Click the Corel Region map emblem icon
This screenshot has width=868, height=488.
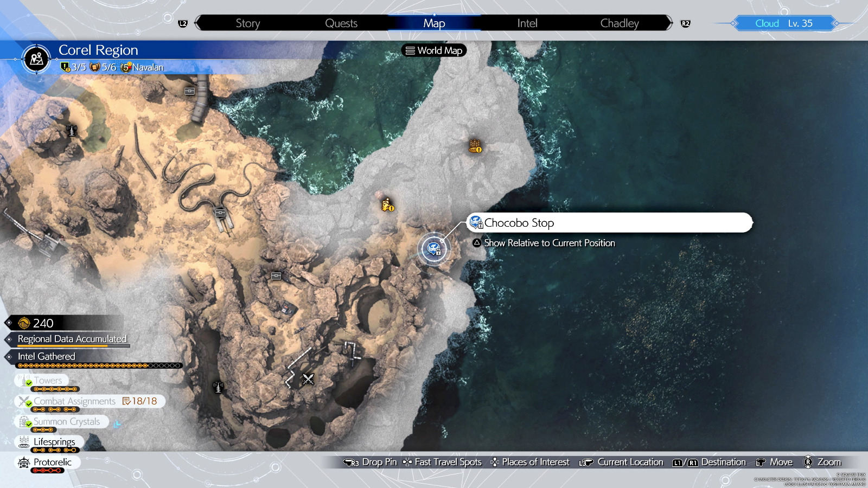click(x=36, y=59)
